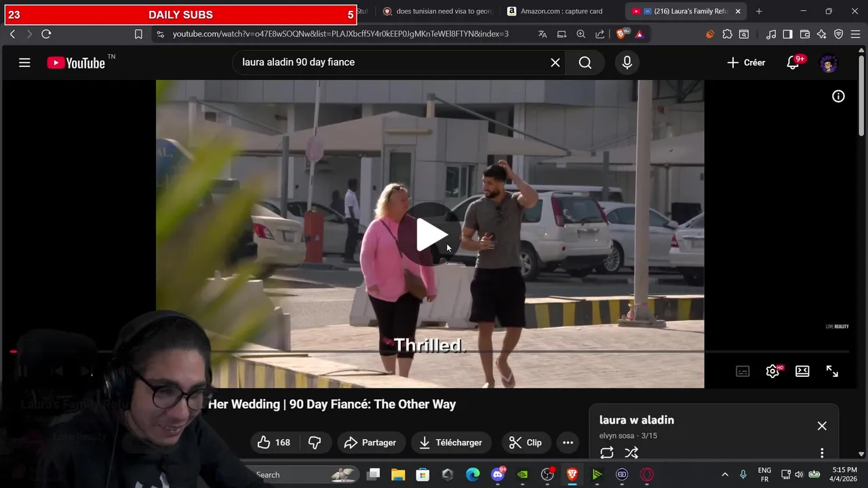
Task: Open Brave Shields lion icon
Action: 622,34
